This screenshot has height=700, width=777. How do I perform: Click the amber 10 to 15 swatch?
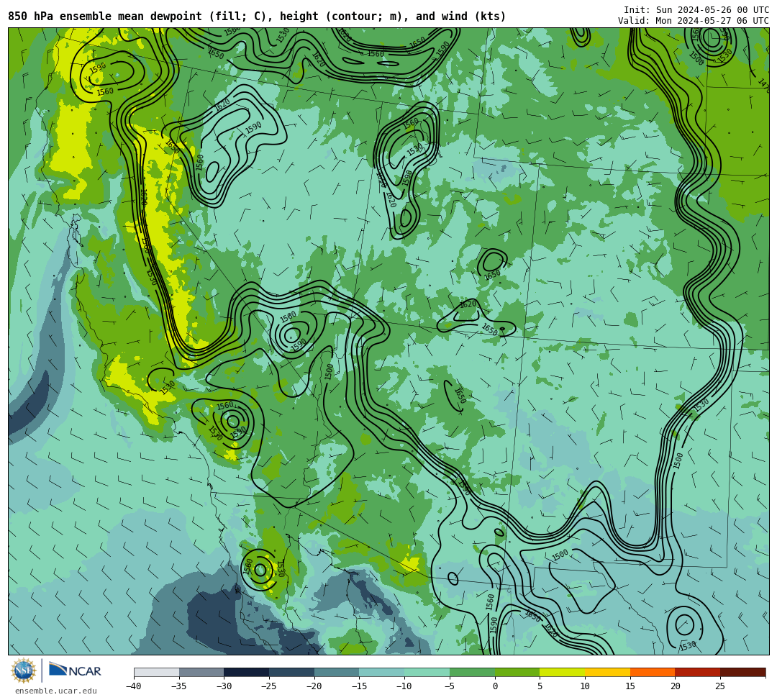pyautogui.click(x=607, y=672)
